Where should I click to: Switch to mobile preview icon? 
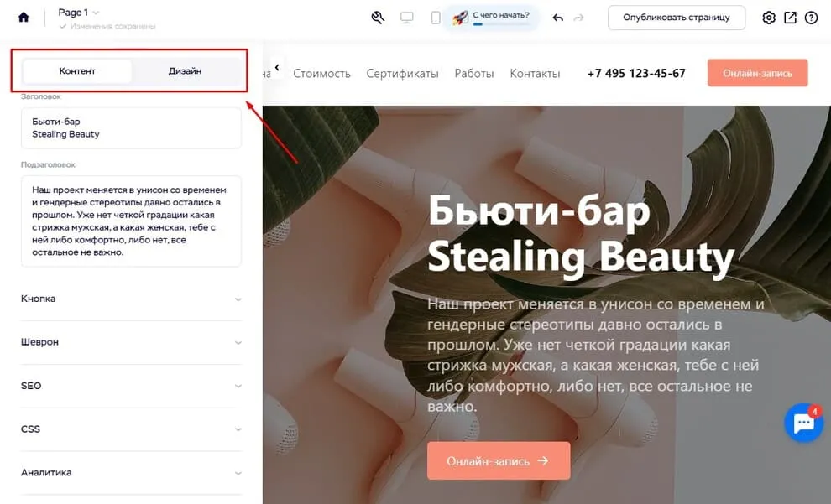(x=436, y=18)
